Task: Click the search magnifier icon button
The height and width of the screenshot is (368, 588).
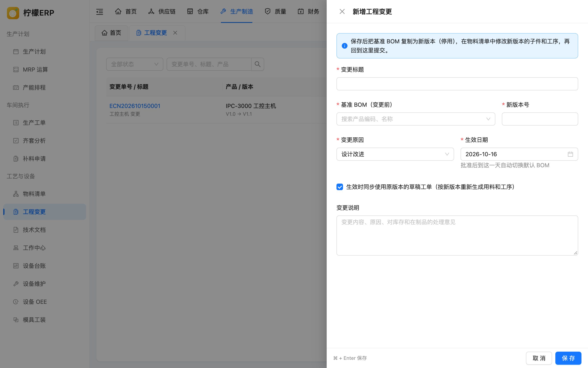Action: tap(257, 64)
